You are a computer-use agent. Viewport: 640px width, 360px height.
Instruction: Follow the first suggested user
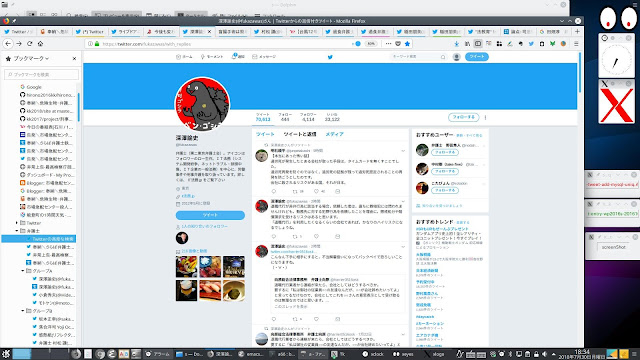[444, 152]
